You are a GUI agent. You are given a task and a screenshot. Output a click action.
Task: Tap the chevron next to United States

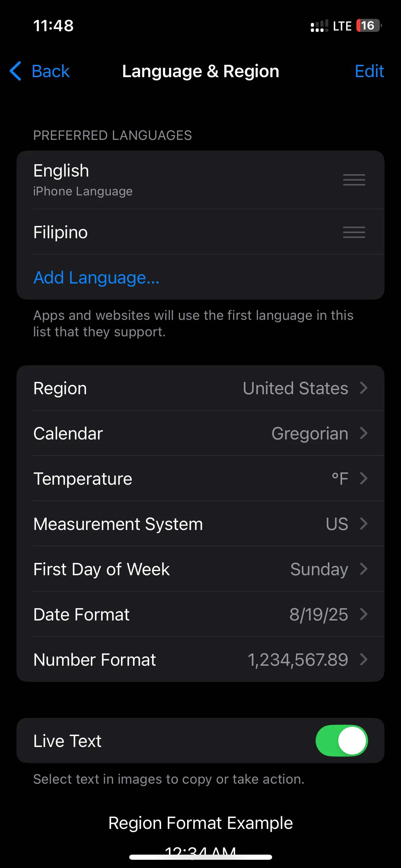point(364,388)
